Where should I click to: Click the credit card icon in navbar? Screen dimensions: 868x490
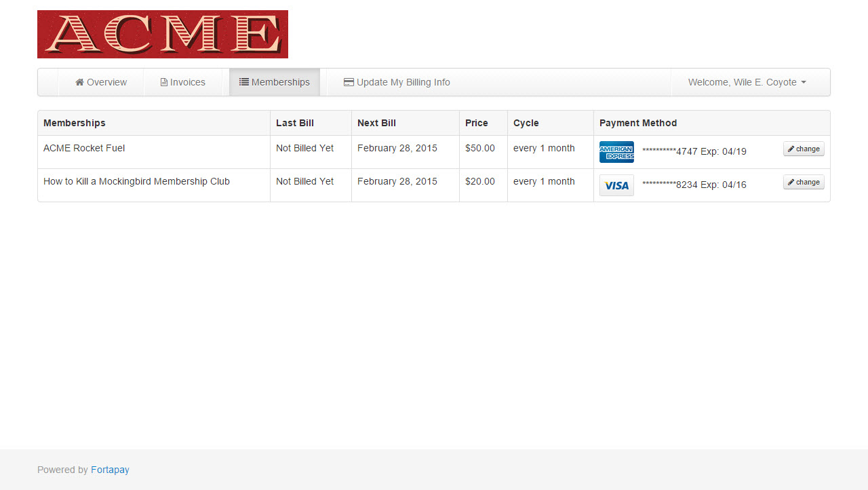pyautogui.click(x=349, y=82)
